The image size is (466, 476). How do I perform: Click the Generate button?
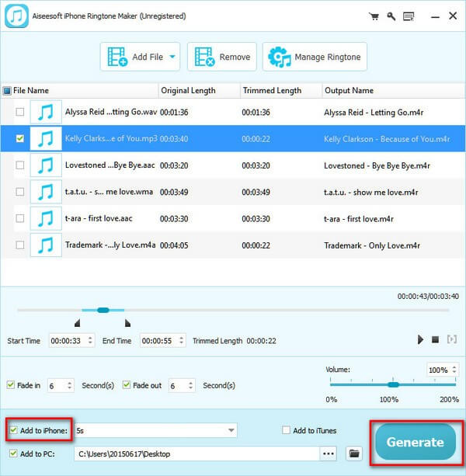coord(416,442)
